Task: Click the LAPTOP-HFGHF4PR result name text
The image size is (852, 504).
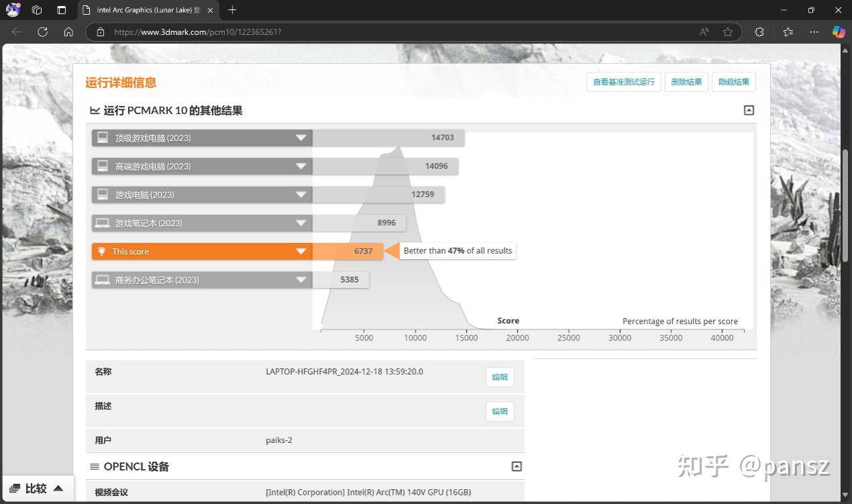Action: (344, 372)
